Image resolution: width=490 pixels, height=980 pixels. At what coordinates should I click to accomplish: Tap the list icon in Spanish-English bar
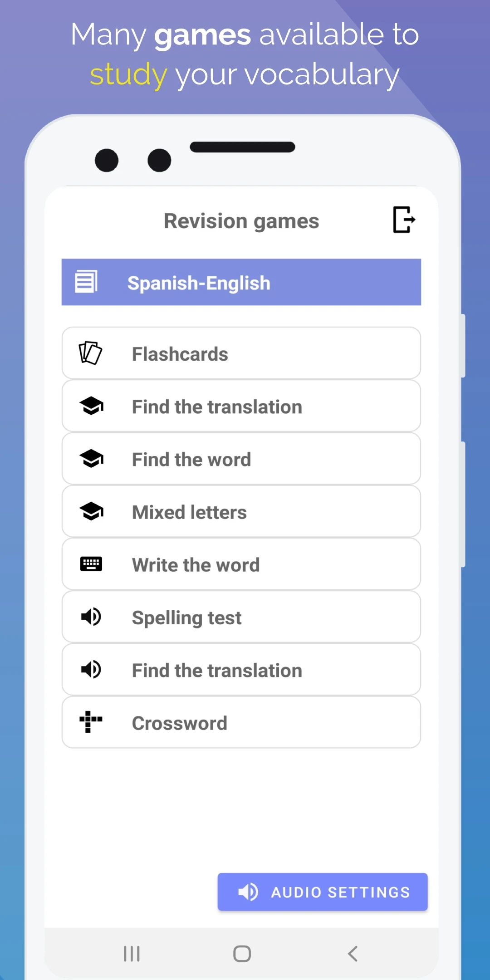(x=86, y=282)
